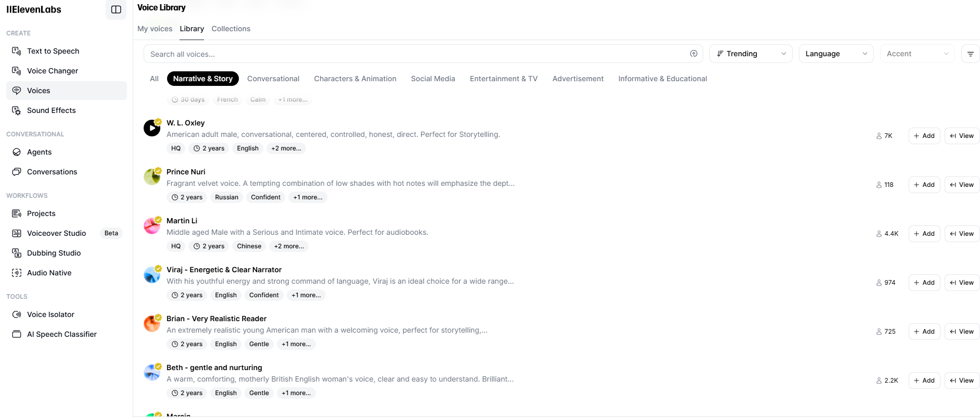Select Characters & Animation category
The height and width of the screenshot is (418, 980).
click(x=355, y=79)
